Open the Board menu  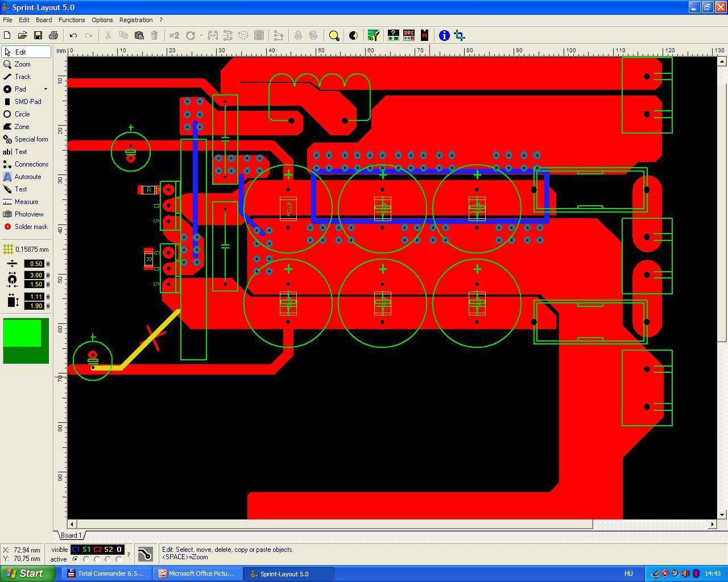coord(44,20)
